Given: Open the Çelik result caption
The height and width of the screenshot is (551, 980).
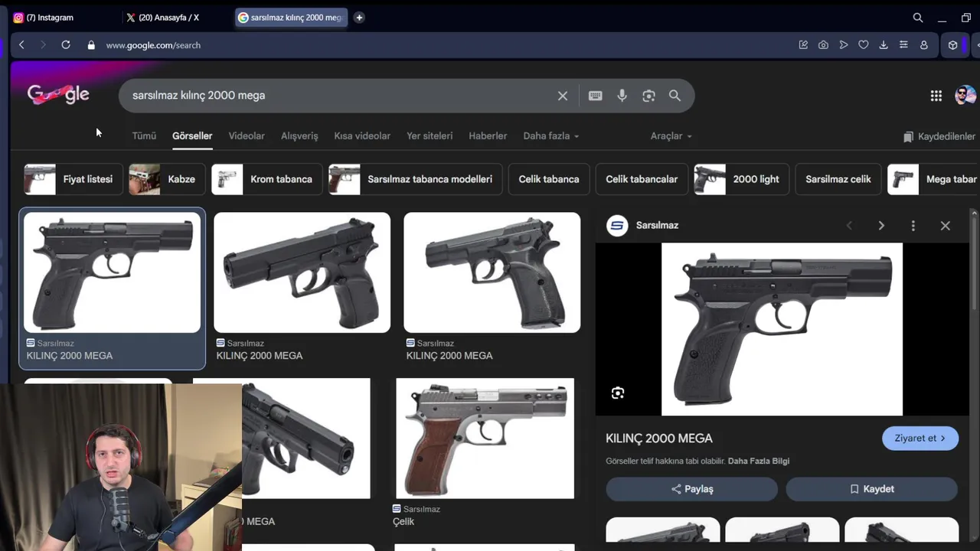Looking at the screenshot, I should [403, 522].
